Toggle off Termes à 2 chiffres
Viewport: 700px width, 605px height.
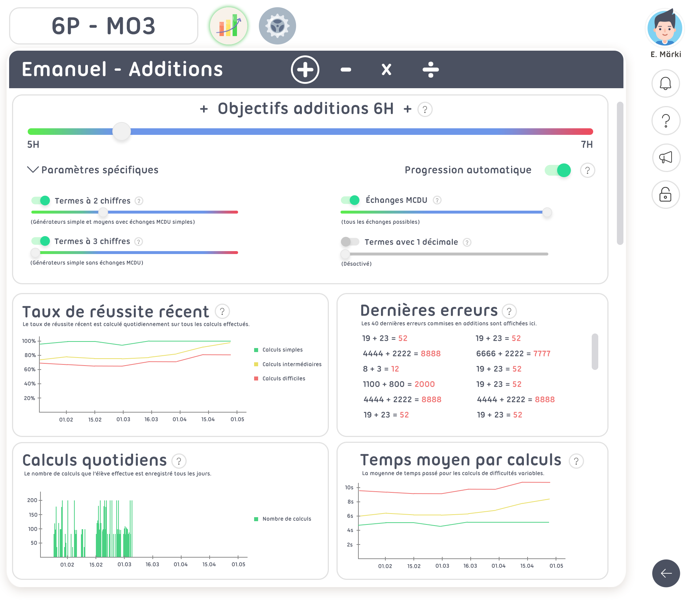pyautogui.click(x=41, y=200)
